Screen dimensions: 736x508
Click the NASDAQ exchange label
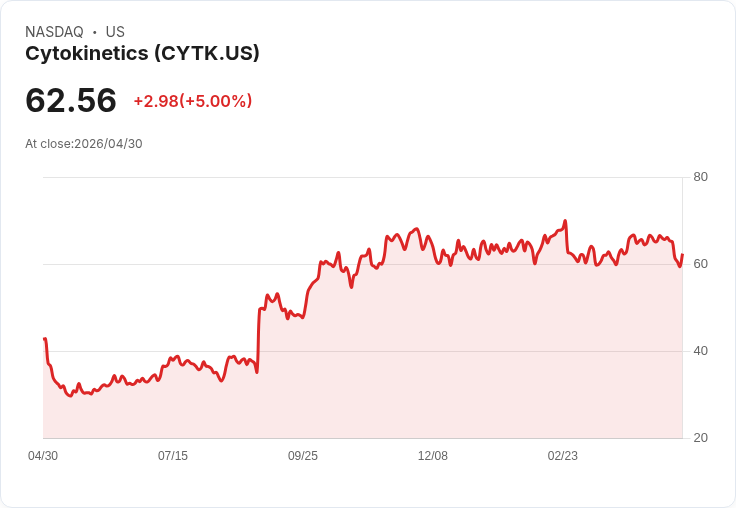(x=54, y=32)
